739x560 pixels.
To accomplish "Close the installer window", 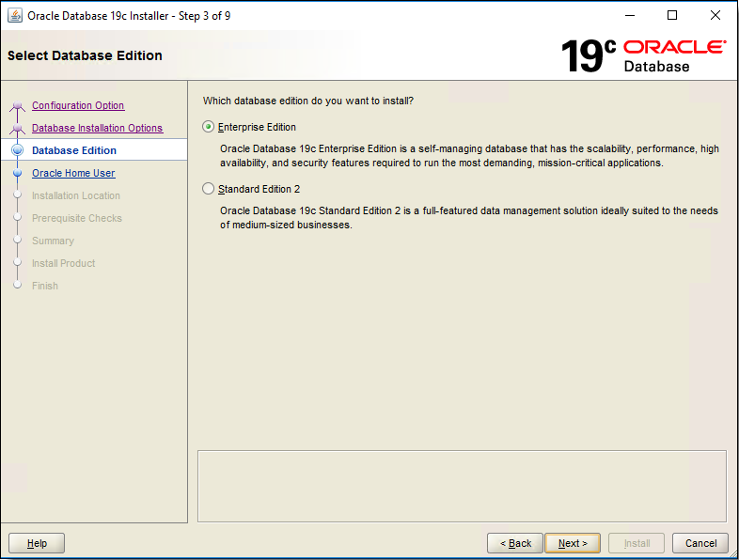I will coord(715,16).
